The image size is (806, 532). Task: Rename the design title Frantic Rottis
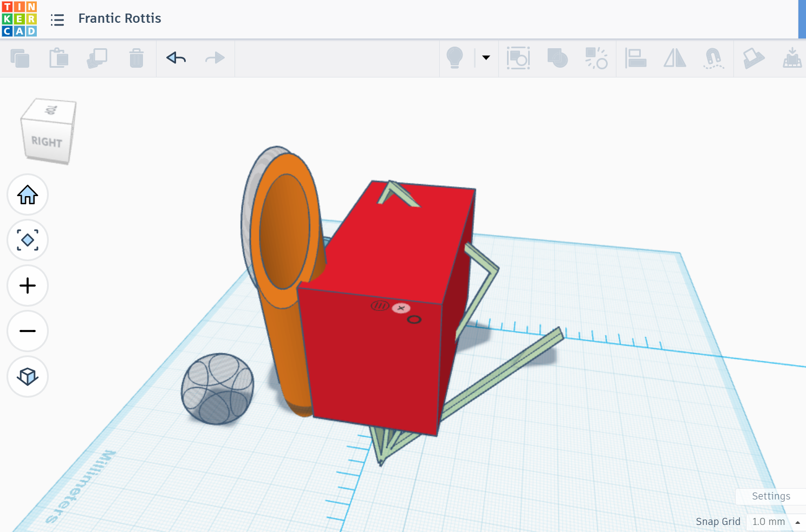click(120, 18)
